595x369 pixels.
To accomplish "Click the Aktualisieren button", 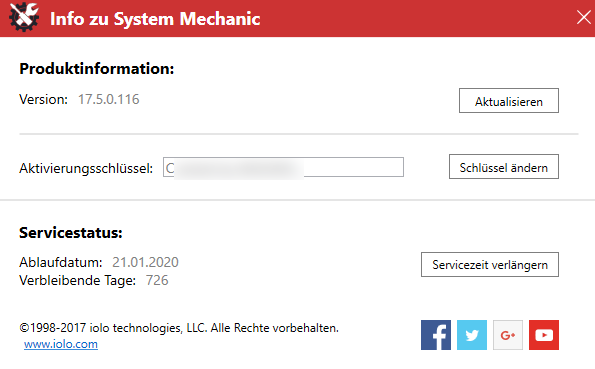I will pos(509,101).
